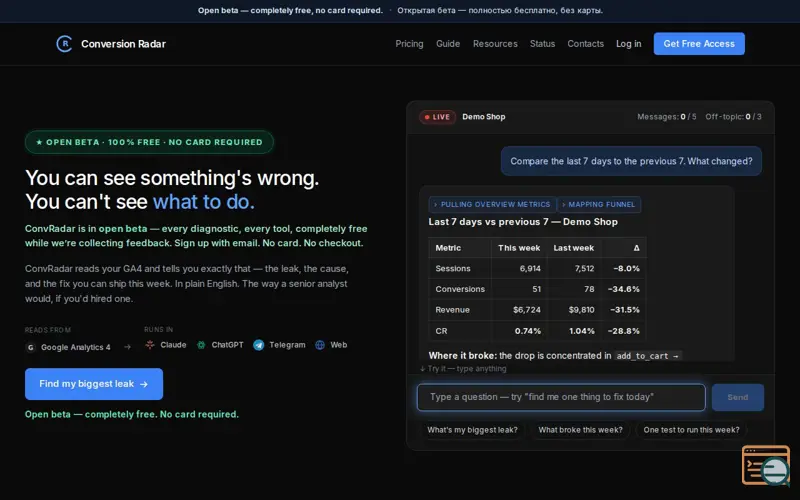
Task: Click the 'Last 7 days vs previous 7' heading
Action: point(523,222)
